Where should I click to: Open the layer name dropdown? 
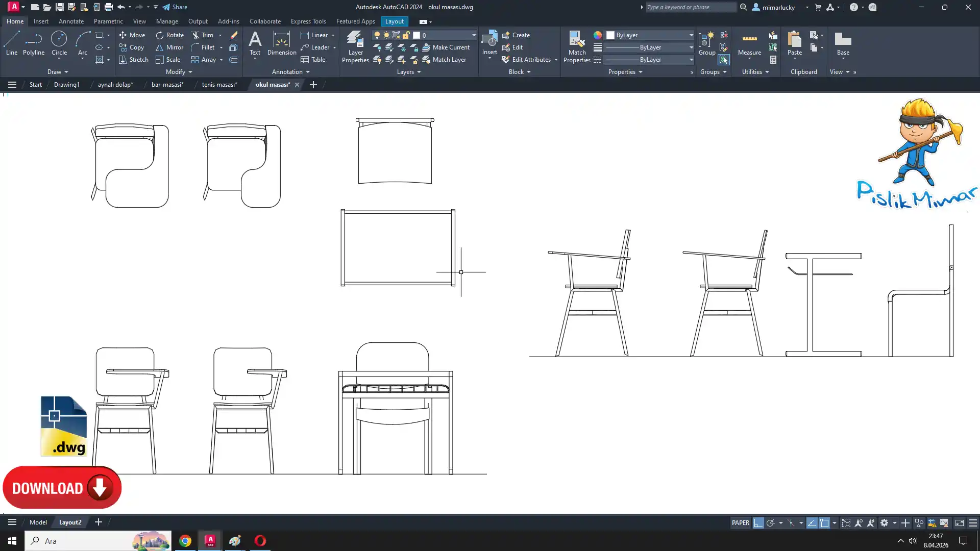(473, 35)
